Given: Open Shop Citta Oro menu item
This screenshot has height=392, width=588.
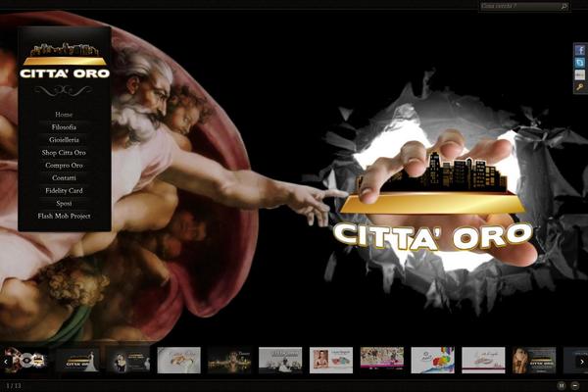Looking at the screenshot, I should point(64,153).
